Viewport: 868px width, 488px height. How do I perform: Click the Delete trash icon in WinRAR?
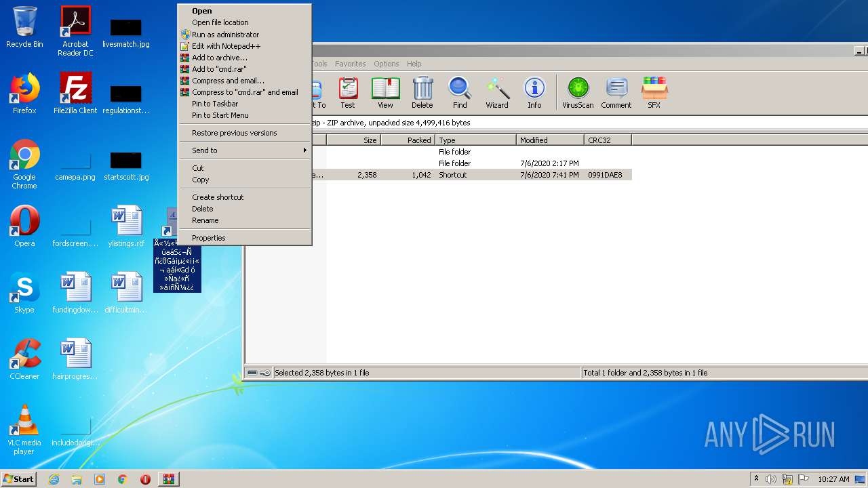(x=422, y=93)
